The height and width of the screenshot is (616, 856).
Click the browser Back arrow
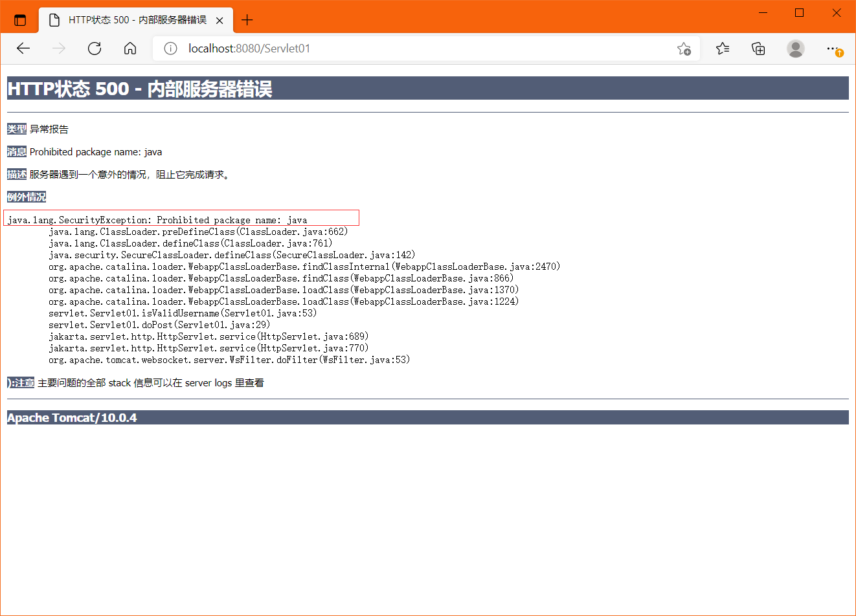tap(23, 49)
